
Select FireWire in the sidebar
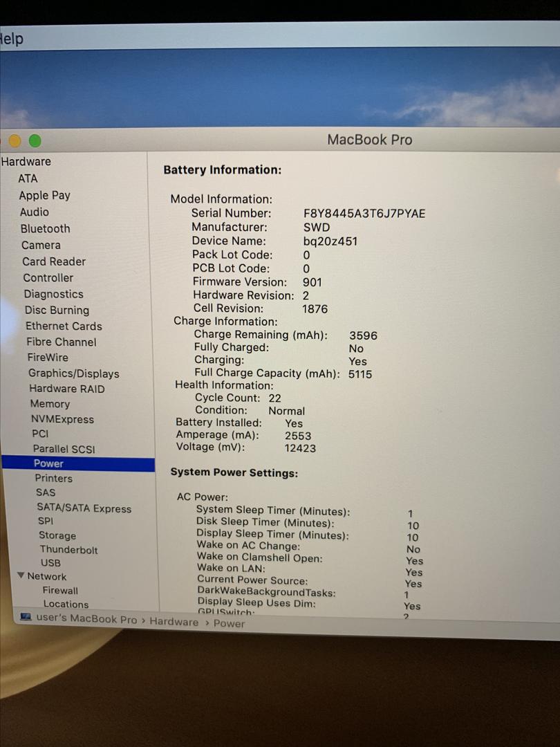pyautogui.click(x=48, y=358)
